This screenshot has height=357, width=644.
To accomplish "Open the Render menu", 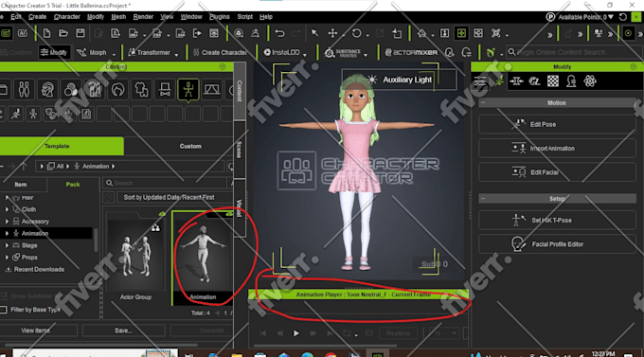I will [143, 17].
